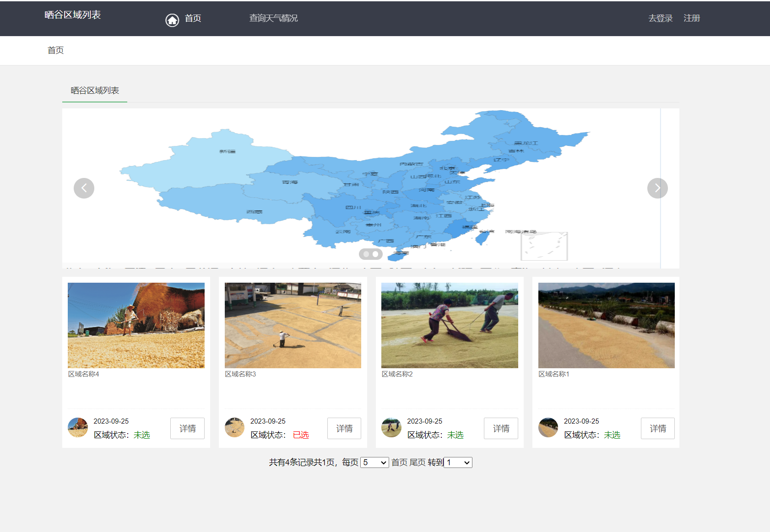
Task: Select the 晒谷区域列表 tab
Action: (x=95, y=91)
